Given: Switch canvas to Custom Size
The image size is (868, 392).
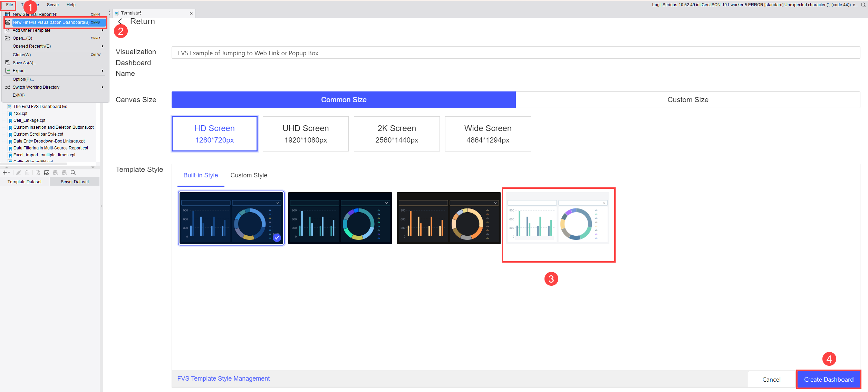Looking at the screenshot, I should pyautogui.click(x=688, y=100).
